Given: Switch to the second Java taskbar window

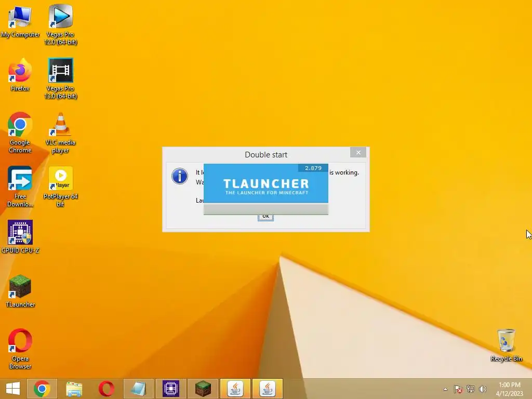Looking at the screenshot, I should click(268, 389).
